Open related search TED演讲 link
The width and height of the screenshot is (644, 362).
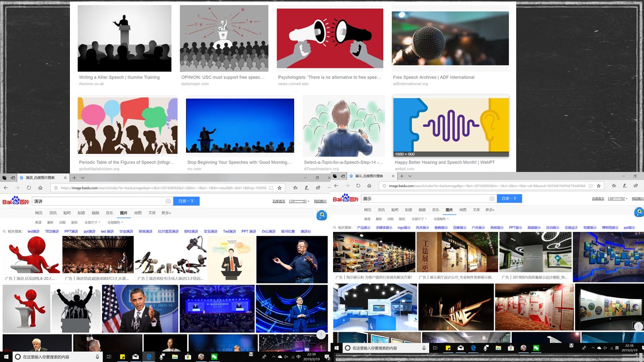(x=52, y=231)
